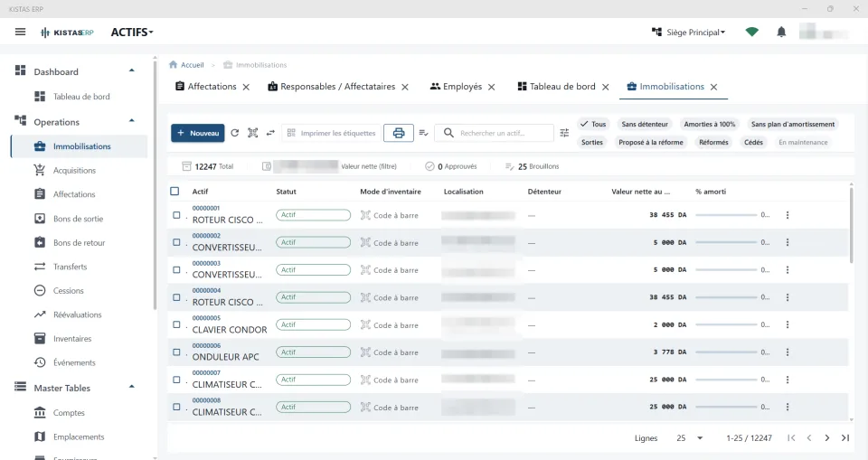Collapse the Operations sidebar section

pyautogui.click(x=132, y=121)
